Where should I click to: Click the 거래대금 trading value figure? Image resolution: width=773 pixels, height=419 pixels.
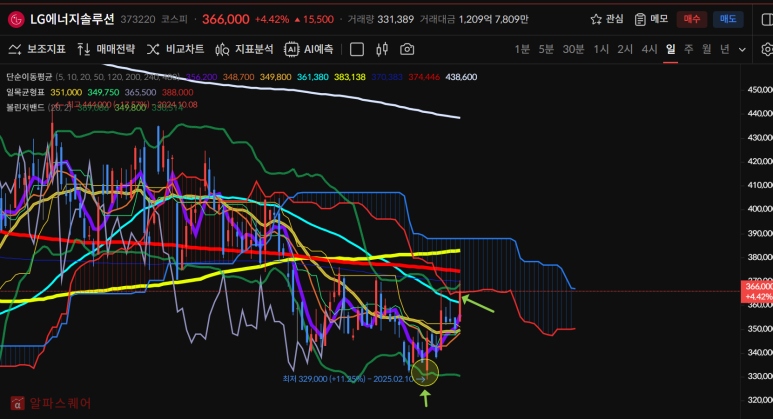(x=493, y=19)
